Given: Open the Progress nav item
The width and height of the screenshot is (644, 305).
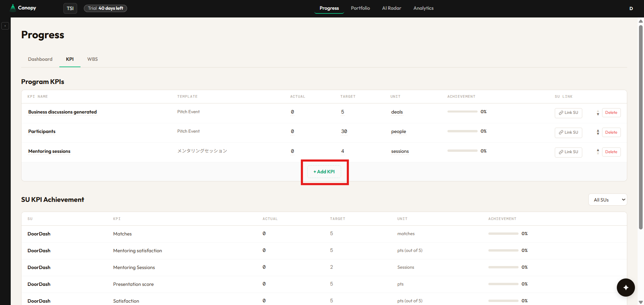Looking at the screenshot, I should coord(329,8).
